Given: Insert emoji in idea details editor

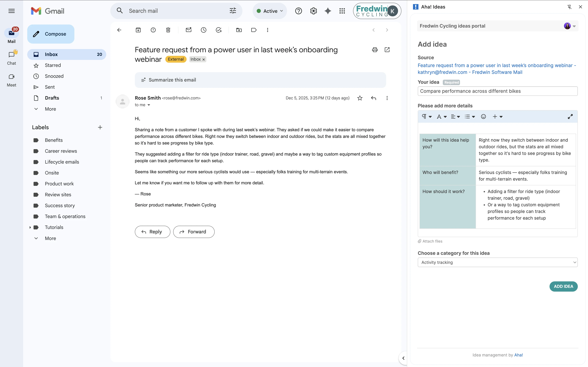Looking at the screenshot, I should (483, 117).
